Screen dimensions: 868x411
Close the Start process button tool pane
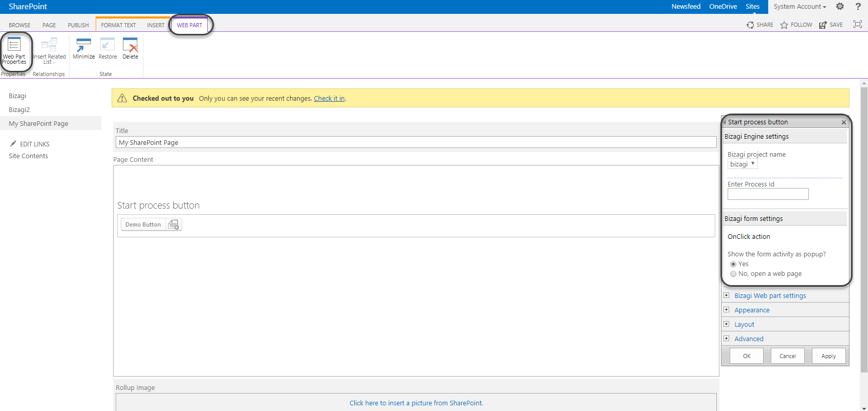tap(843, 122)
